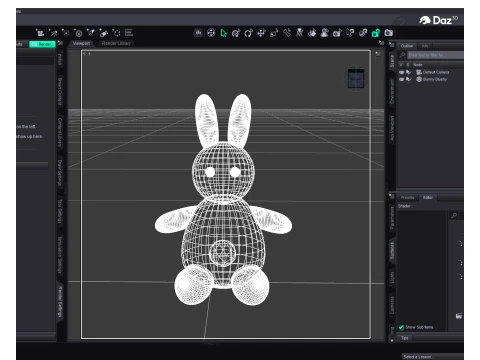
Task: Open the Aux Viewport side tab
Action: (x=392, y=128)
